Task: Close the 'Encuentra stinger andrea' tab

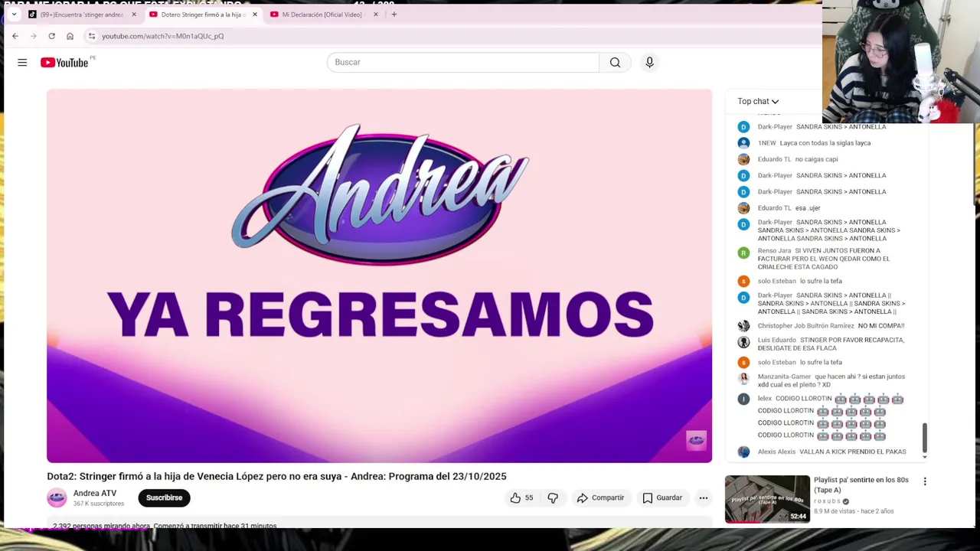Action: coord(134,15)
